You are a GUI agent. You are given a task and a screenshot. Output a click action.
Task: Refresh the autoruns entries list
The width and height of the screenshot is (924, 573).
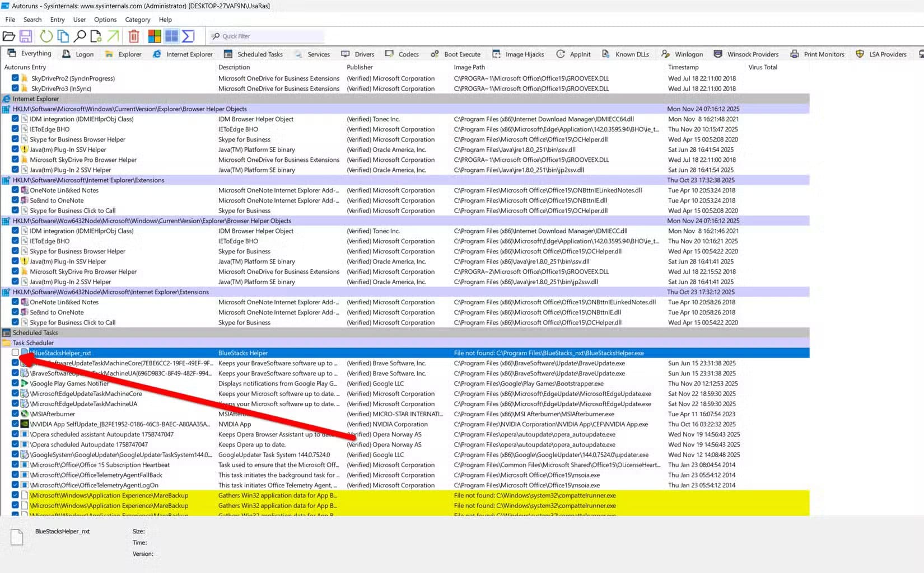(45, 36)
